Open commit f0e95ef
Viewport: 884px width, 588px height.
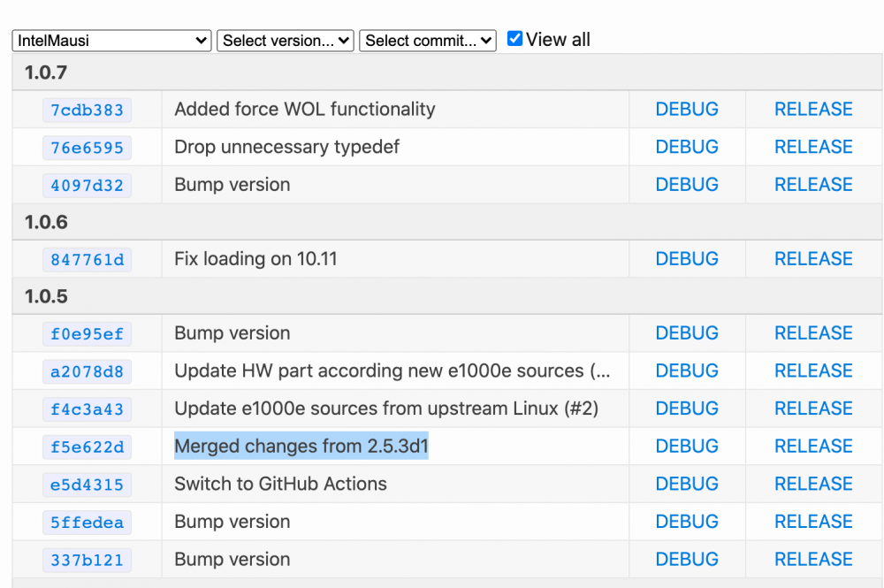(87, 334)
